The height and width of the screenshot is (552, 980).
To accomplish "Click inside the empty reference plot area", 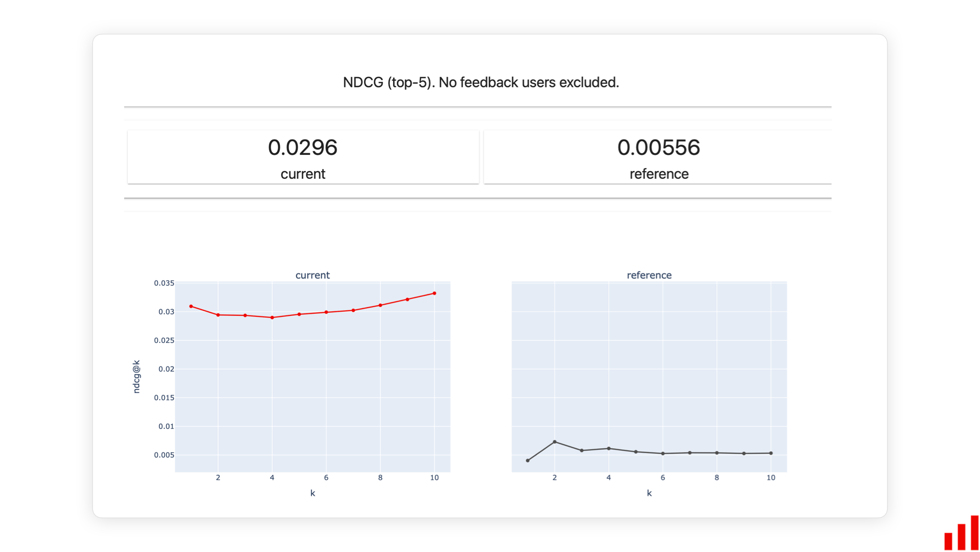I will click(x=649, y=358).
